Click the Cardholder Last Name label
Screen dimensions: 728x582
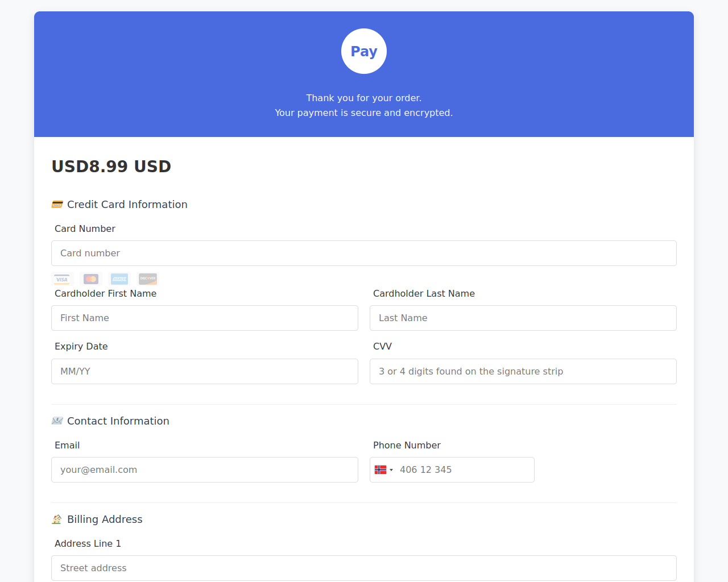(x=424, y=293)
